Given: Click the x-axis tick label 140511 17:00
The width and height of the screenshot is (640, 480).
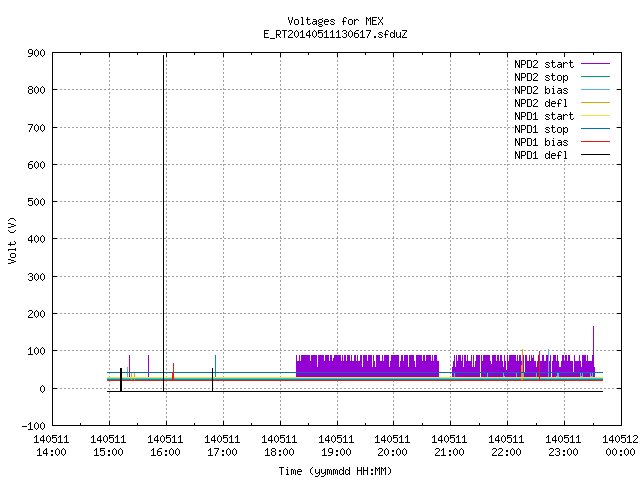Looking at the screenshot, I should click(222, 446).
